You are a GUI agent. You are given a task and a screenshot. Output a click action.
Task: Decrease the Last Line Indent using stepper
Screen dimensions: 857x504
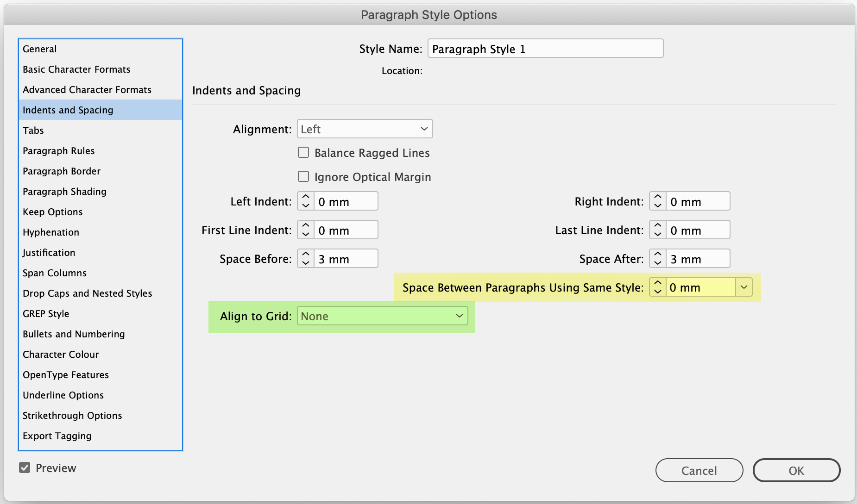click(657, 233)
